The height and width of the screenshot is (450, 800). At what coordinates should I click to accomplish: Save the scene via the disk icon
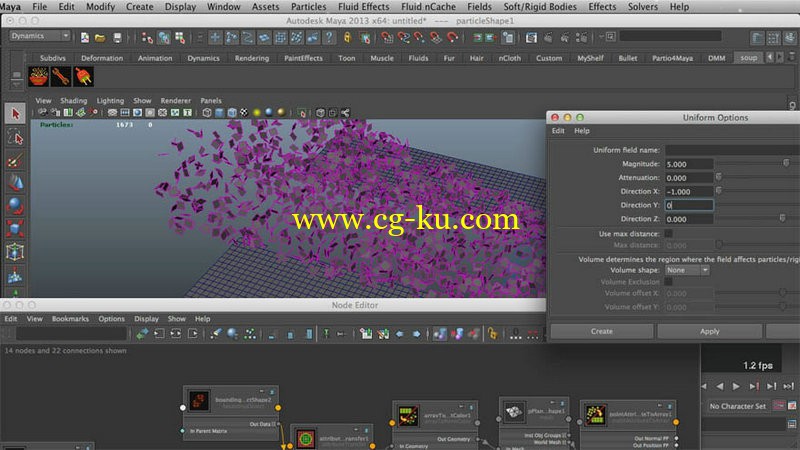(x=117, y=37)
